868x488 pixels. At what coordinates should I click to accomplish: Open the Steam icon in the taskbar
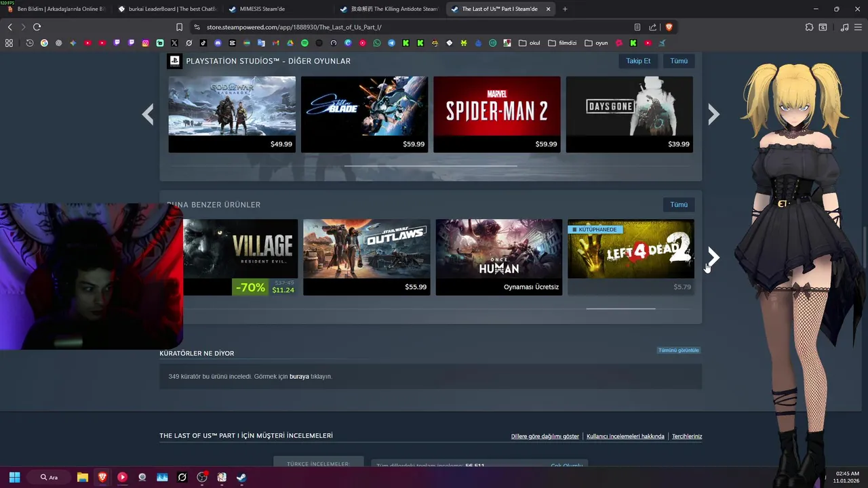click(241, 477)
